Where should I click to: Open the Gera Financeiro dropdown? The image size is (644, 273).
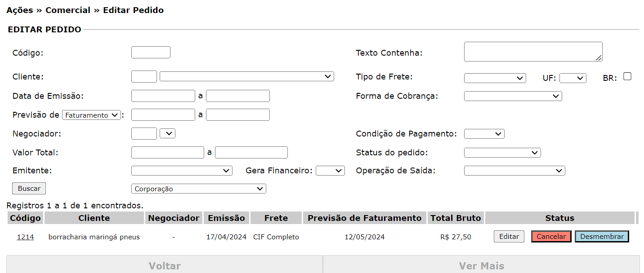[x=330, y=171]
